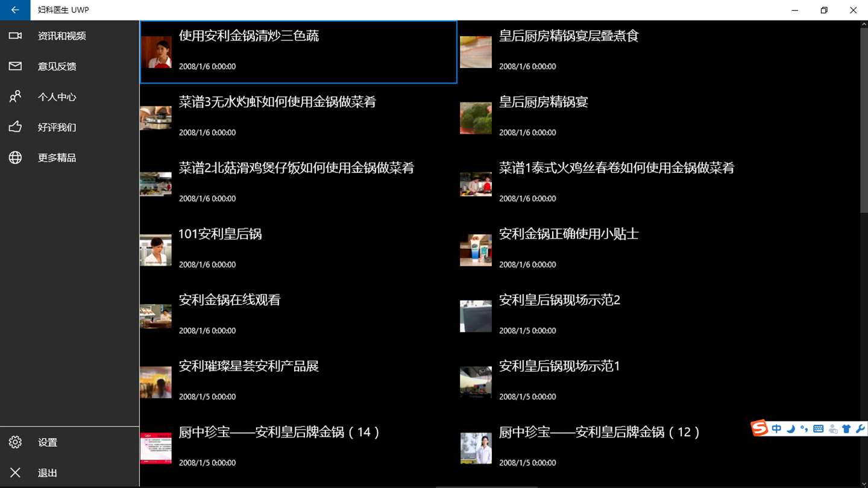Click title 厨中珍宝——安利皇后牌金锅（14）

coord(280,432)
